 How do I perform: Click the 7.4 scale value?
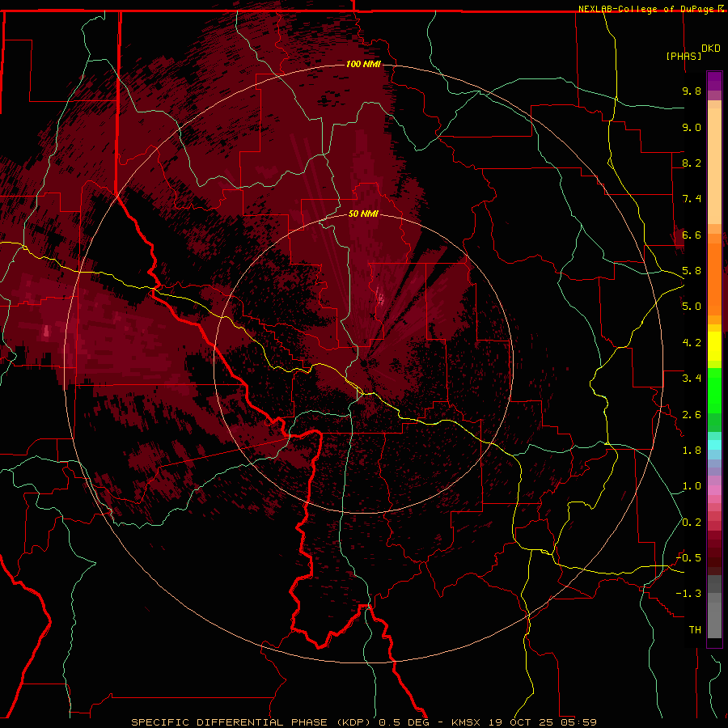(x=692, y=199)
